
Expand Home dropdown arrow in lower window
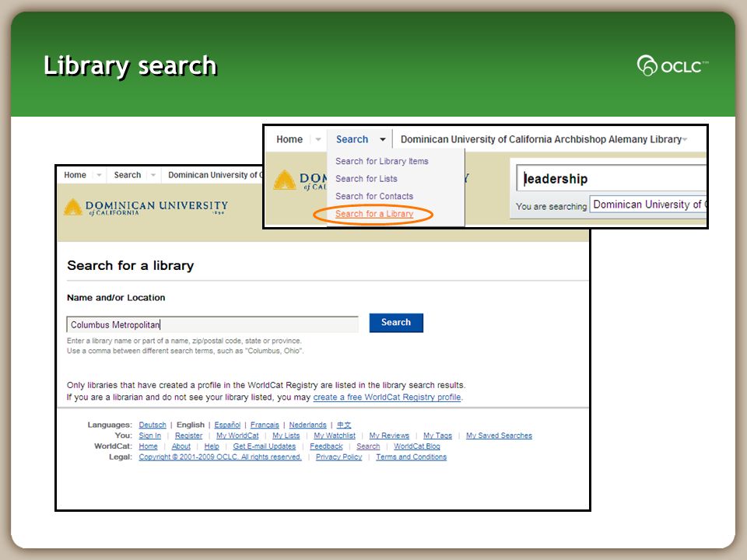point(99,175)
